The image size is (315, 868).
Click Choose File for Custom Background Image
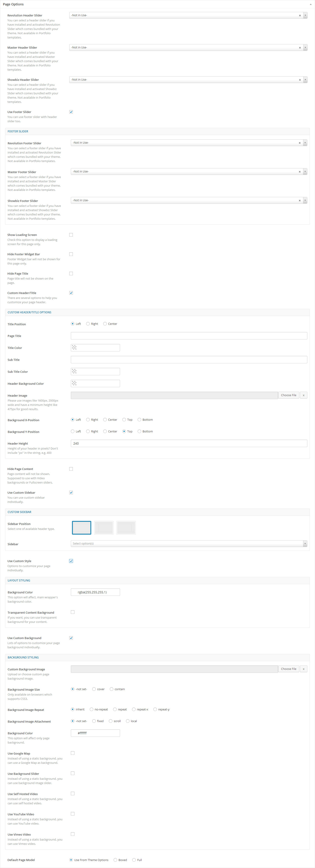(x=288, y=669)
